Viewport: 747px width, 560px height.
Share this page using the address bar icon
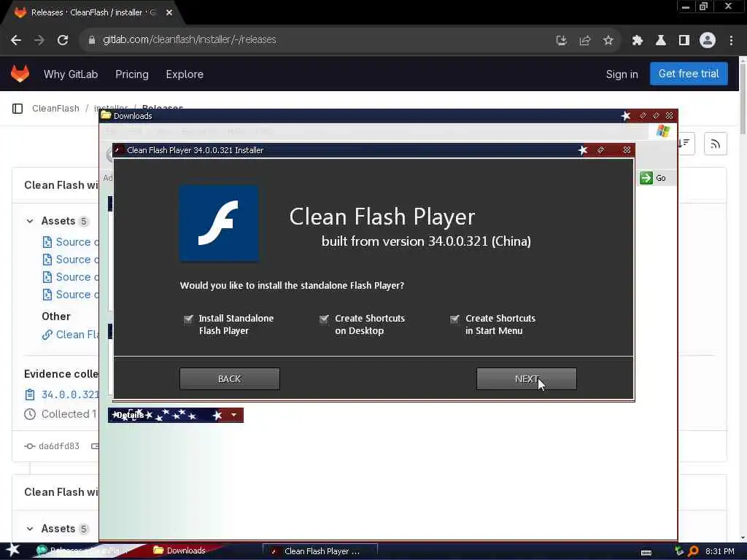coord(585,41)
